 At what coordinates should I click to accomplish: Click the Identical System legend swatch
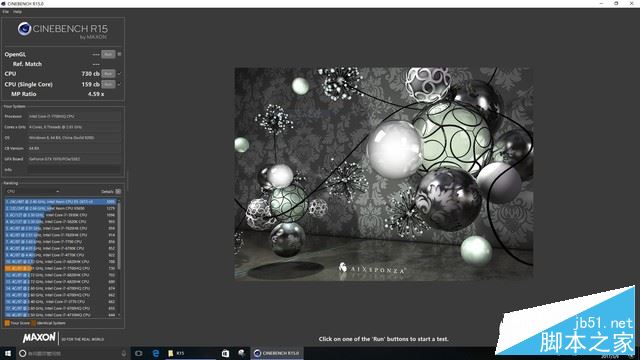tap(34, 323)
